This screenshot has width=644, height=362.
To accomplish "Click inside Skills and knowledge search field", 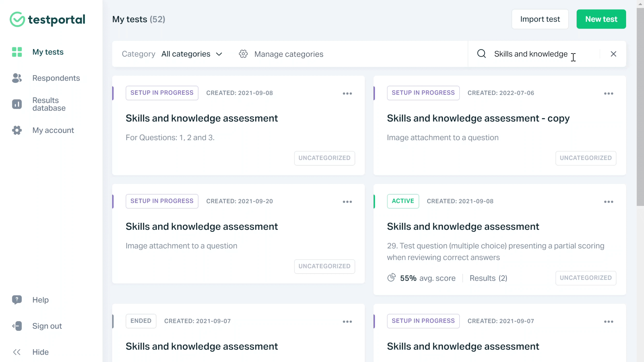I will (530, 54).
